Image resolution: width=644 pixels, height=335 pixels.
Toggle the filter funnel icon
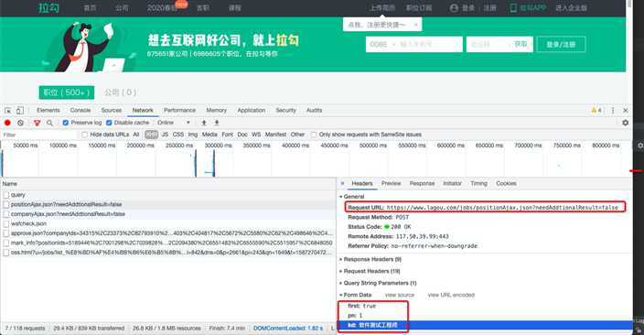tap(38, 123)
